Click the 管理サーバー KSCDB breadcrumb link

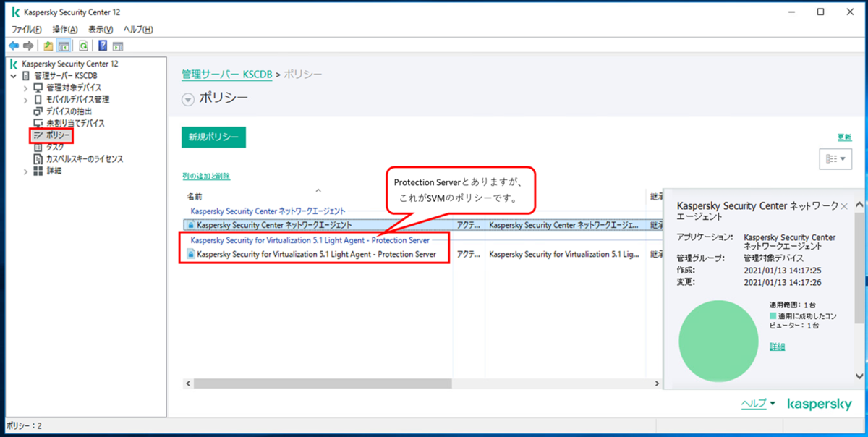[x=226, y=75]
